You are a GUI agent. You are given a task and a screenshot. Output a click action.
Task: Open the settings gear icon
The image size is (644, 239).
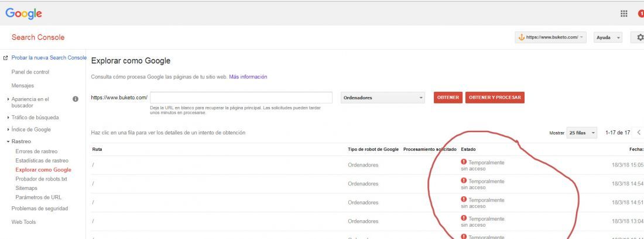pos(640,37)
